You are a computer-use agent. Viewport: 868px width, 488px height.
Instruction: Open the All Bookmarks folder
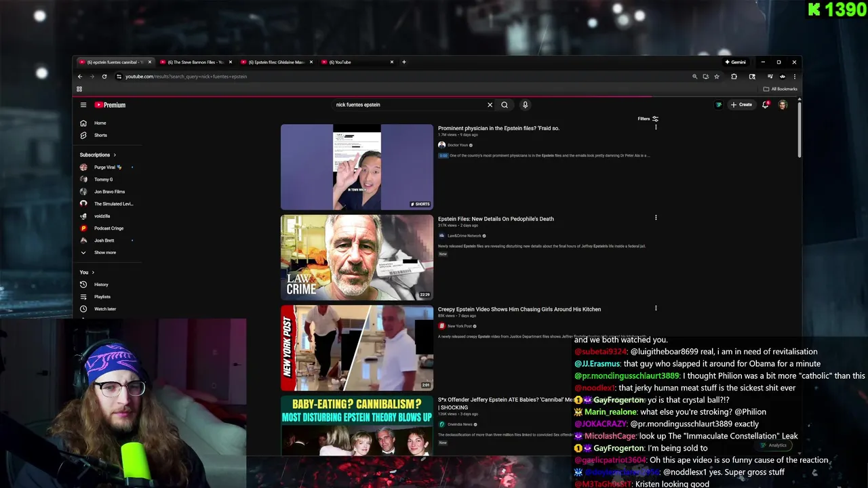[x=781, y=89]
